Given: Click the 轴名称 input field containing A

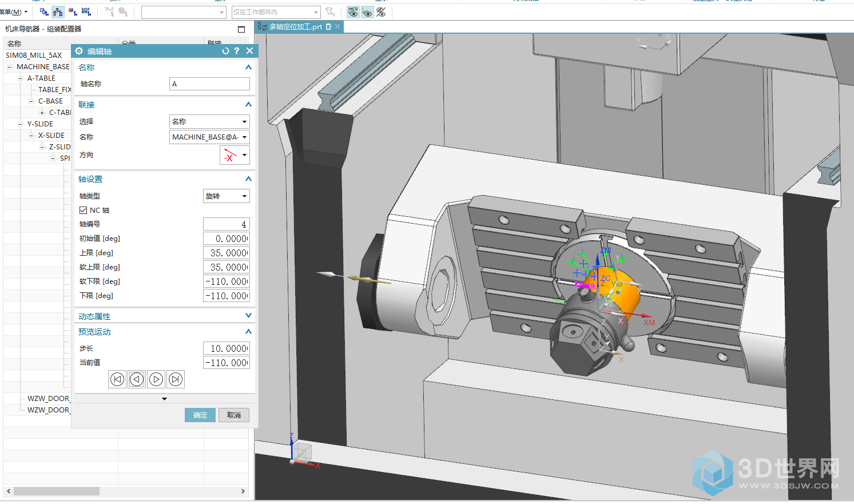Looking at the screenshot, I should pos(209,84).
